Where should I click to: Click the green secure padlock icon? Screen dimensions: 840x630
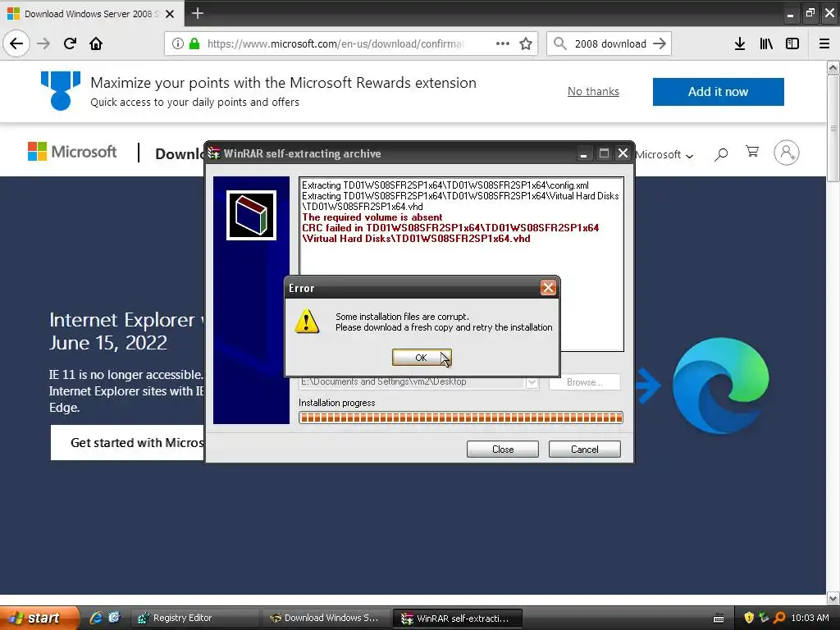[194, 43]
